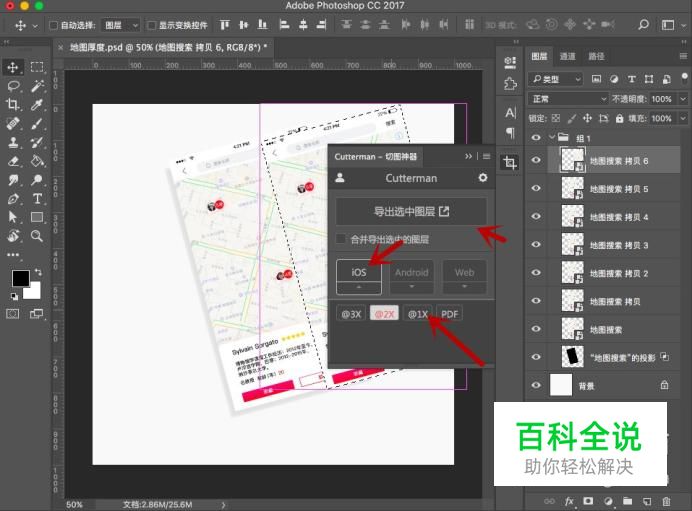This screenshot has width=692, height=511.
Task: Select the Brush tool
Action: coord(37,124)
